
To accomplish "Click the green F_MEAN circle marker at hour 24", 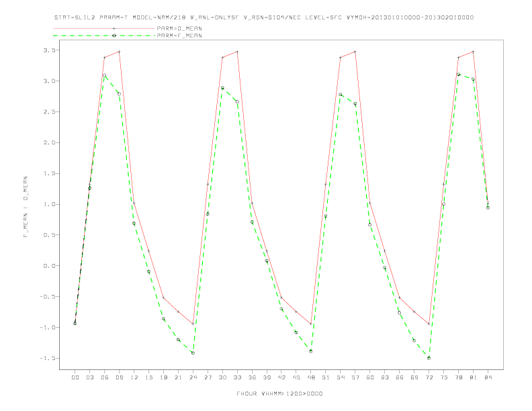I will coord(193,353).
